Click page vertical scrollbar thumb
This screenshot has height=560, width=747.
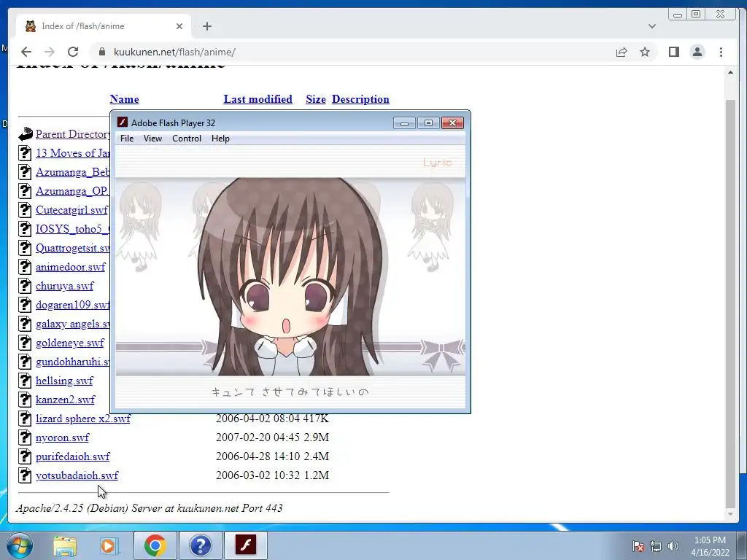pyautogui.click(x=729, y=304)
